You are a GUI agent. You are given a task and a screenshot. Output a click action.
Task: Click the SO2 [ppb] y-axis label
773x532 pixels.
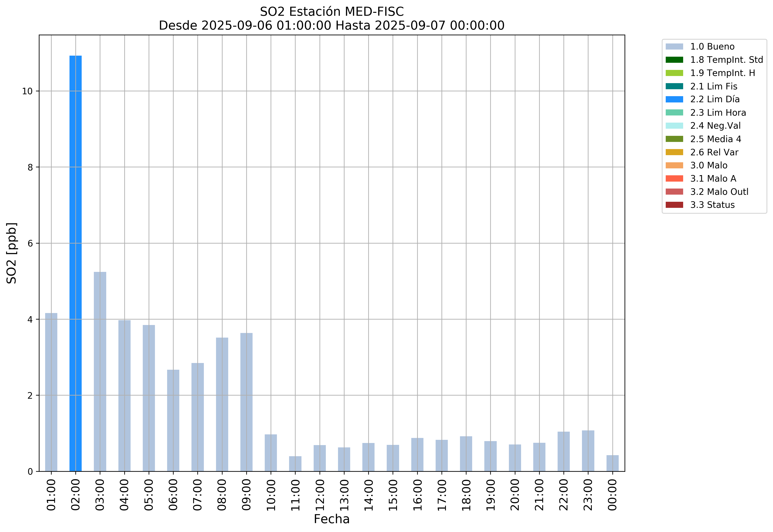click(12, 253)
